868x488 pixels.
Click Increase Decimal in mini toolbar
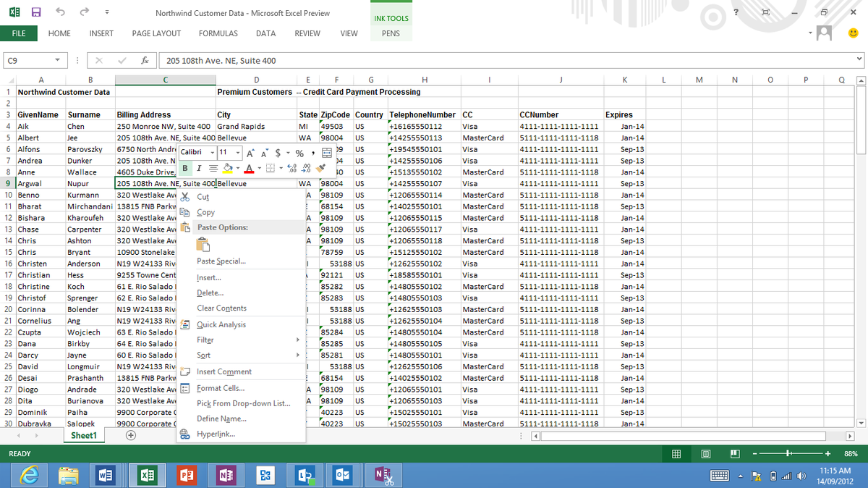(291, 168)
